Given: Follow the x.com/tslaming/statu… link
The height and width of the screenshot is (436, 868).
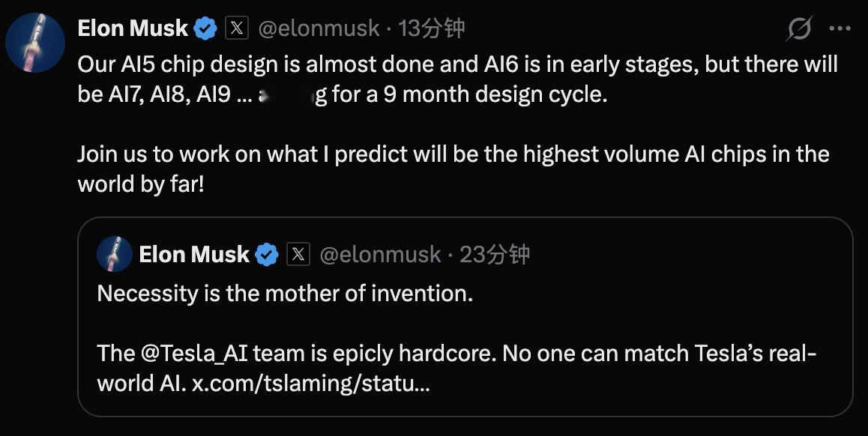Looking at the screenshot, I should (310, 384).
